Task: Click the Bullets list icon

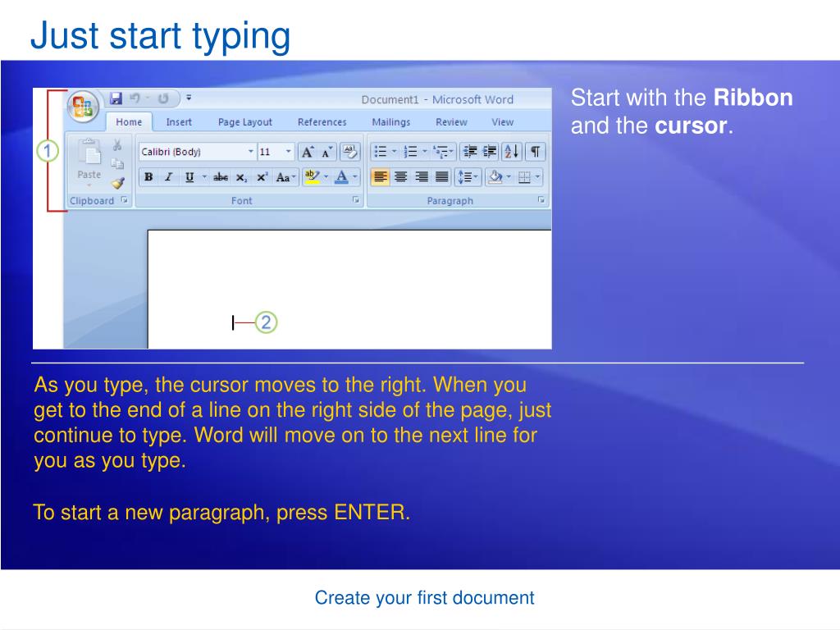Action: (381, 152)
